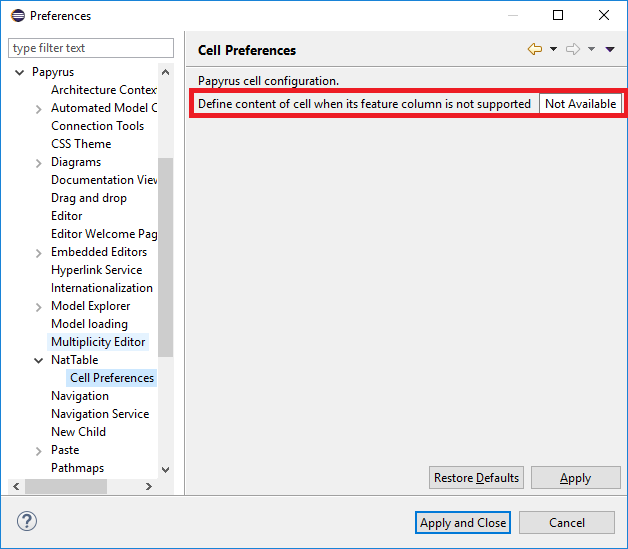Open the Navigation preference page
Screen dimensions: 628x549
coord(80,396)
